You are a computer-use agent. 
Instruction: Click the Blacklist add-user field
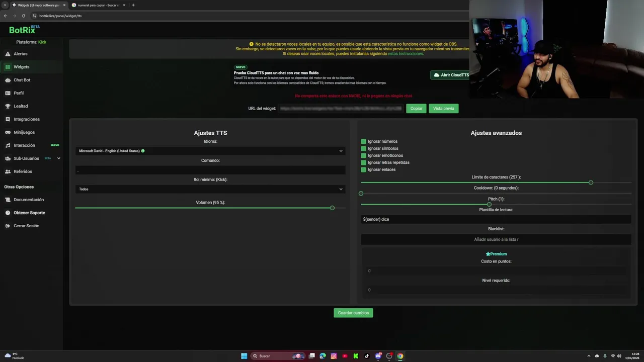[496, 239]
